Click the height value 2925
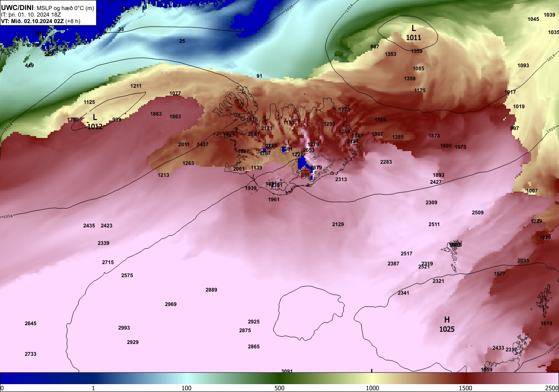This screenshot has width=559, height=392. (254, 322)
